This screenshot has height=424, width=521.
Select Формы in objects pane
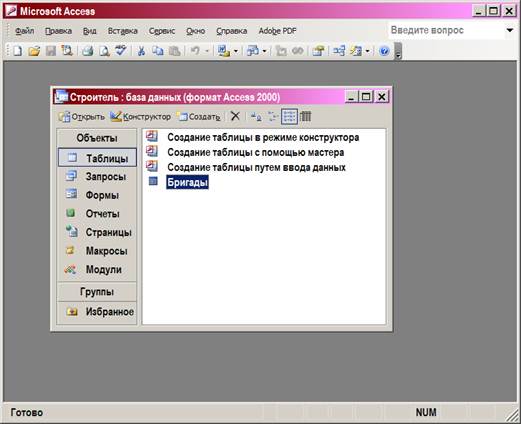click(x=97, y=195)
